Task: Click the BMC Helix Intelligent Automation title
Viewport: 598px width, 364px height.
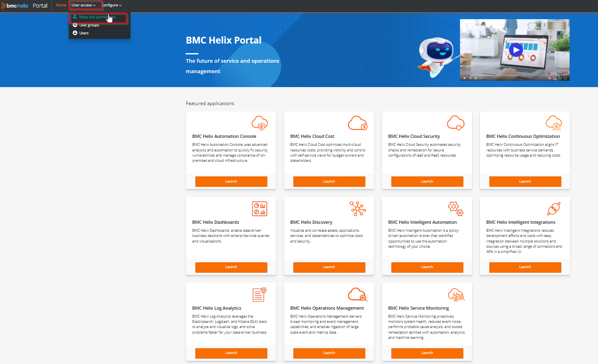Action: point(422,222)
